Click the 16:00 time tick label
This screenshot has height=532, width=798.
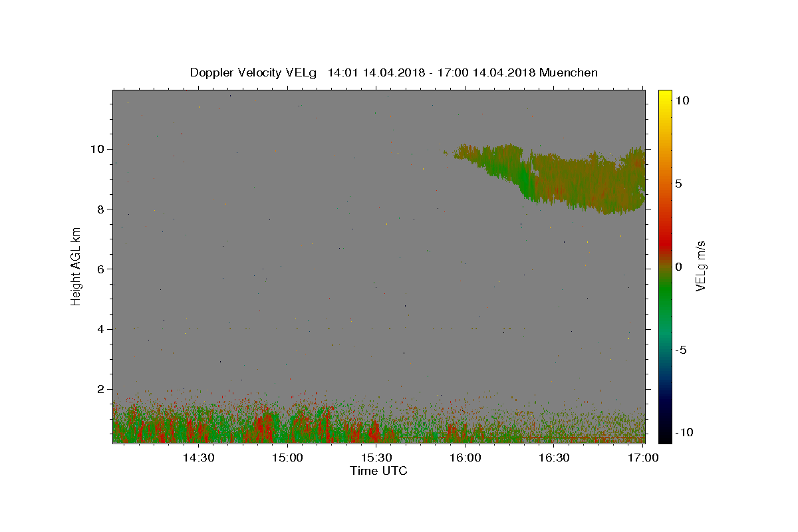pyautogui.click(x=465, y=458)
